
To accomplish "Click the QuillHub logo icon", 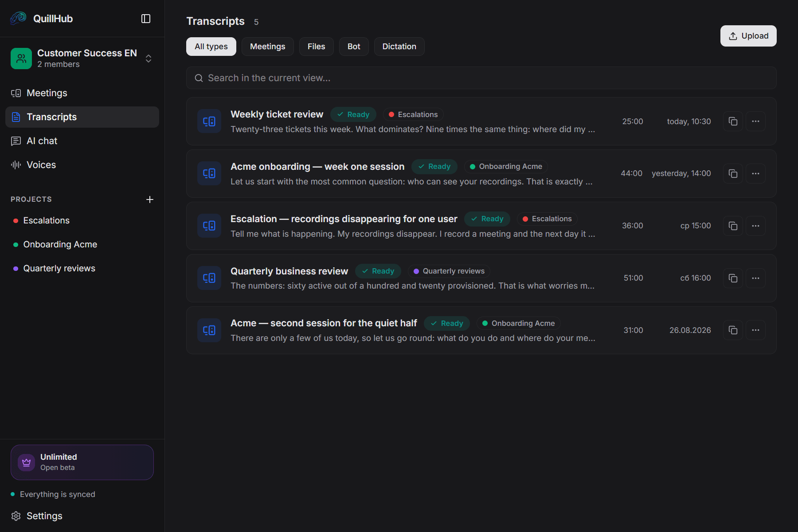I will coord(18,18).
